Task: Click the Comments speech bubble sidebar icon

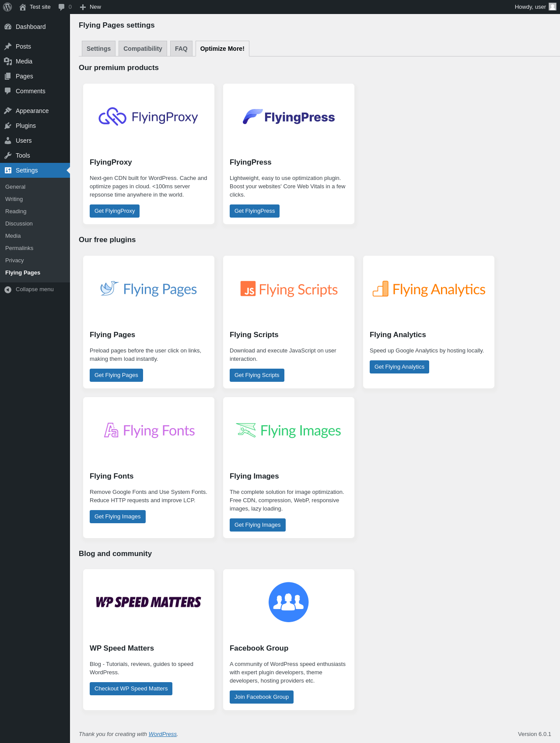Action: point(8,91)
